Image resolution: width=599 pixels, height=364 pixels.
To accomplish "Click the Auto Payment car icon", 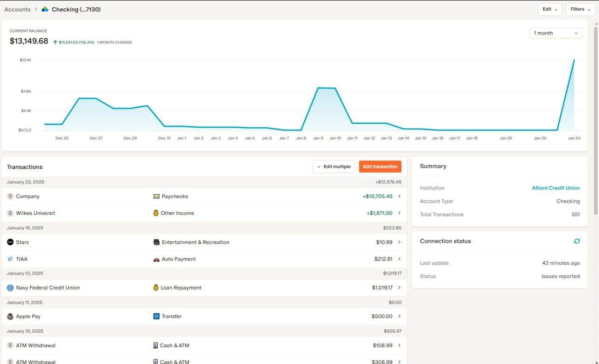I will [x=156, y=259].
